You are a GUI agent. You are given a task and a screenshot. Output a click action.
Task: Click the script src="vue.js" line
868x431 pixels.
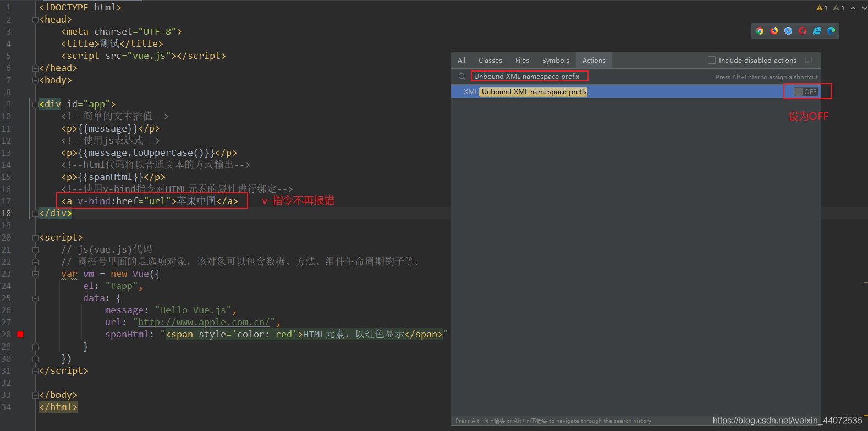(x=144, y=56)
